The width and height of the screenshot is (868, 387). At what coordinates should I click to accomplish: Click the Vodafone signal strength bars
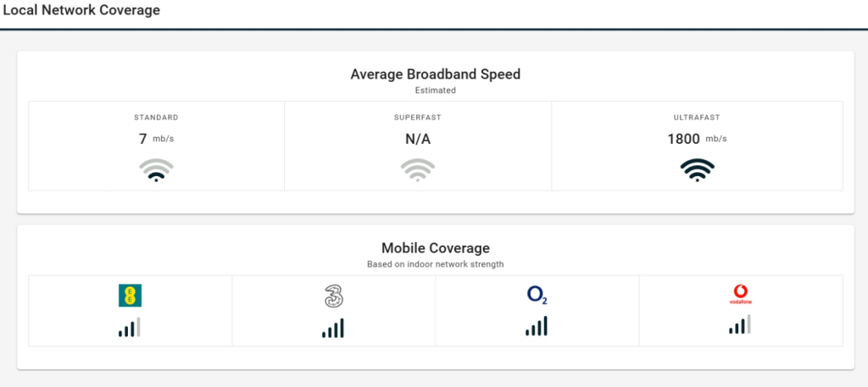pos(740,325)
